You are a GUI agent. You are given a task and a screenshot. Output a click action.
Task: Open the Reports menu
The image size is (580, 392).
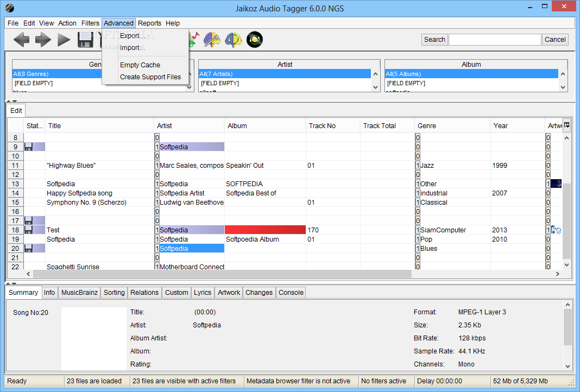[149, 23]
